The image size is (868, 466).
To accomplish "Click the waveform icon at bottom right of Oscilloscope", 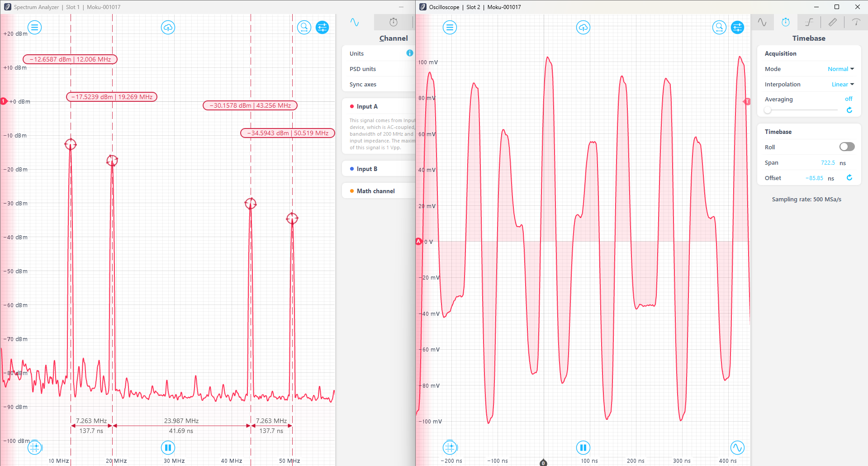I will pos(738,447).
